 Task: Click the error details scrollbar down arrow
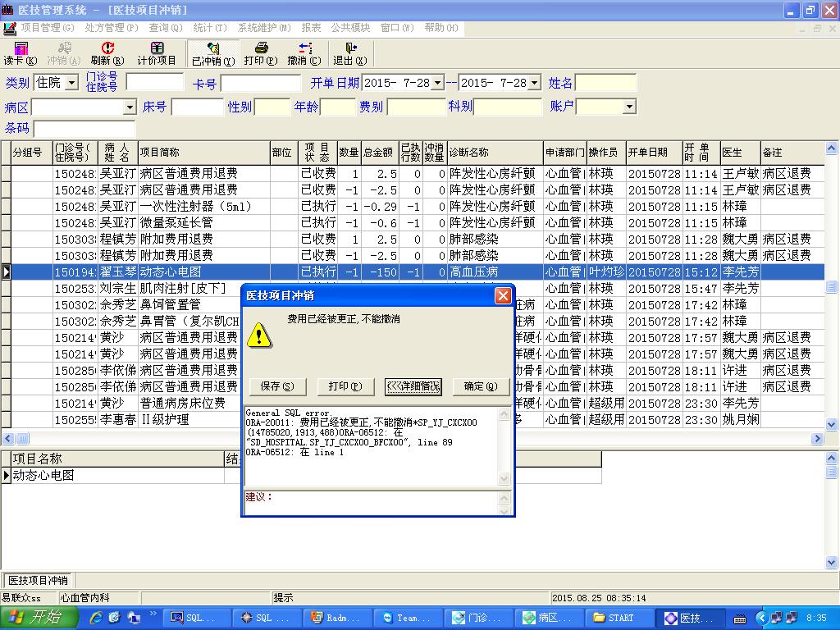click(504, 478)
